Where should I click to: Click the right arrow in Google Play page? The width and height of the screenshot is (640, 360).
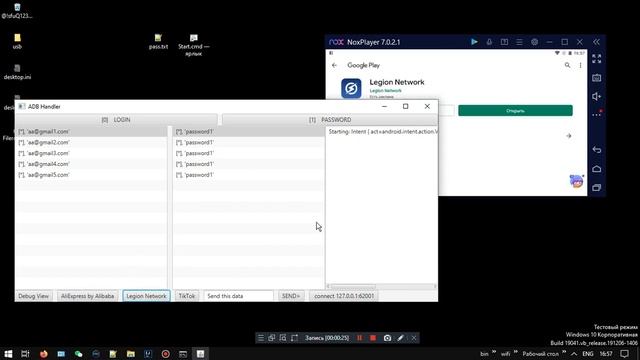click(569, 136)
